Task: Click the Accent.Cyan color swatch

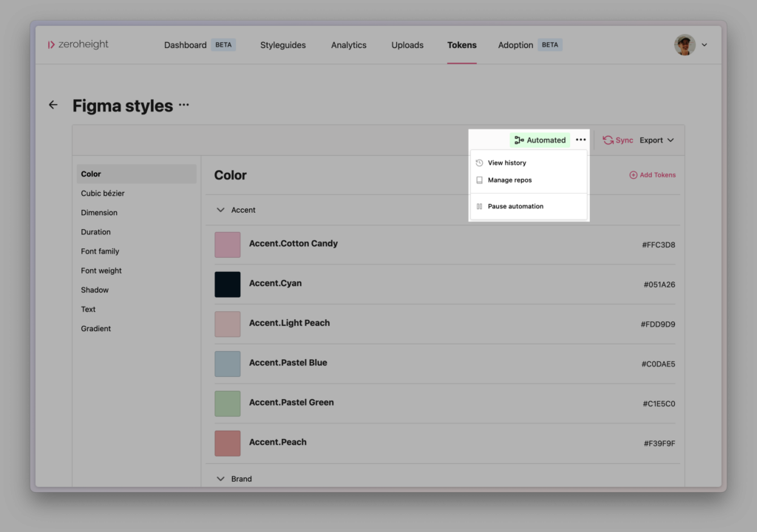Action: click(228, 284)
